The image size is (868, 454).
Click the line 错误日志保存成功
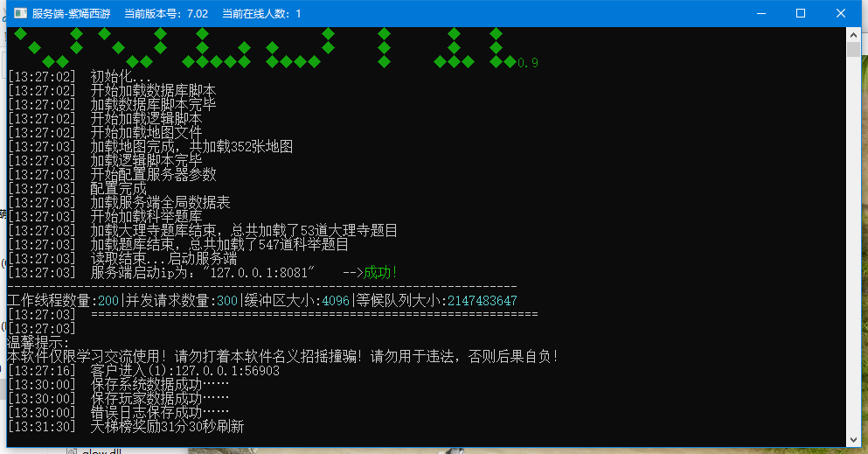[160, 413]
